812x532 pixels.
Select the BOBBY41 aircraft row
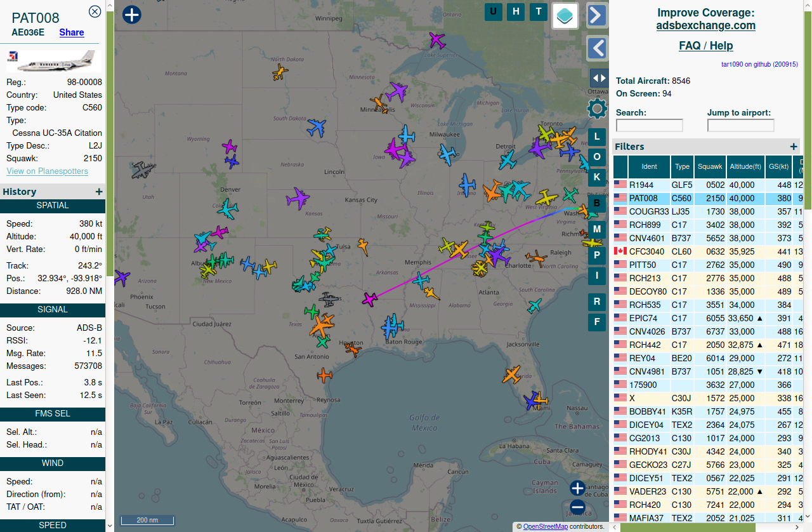[709, 411]
